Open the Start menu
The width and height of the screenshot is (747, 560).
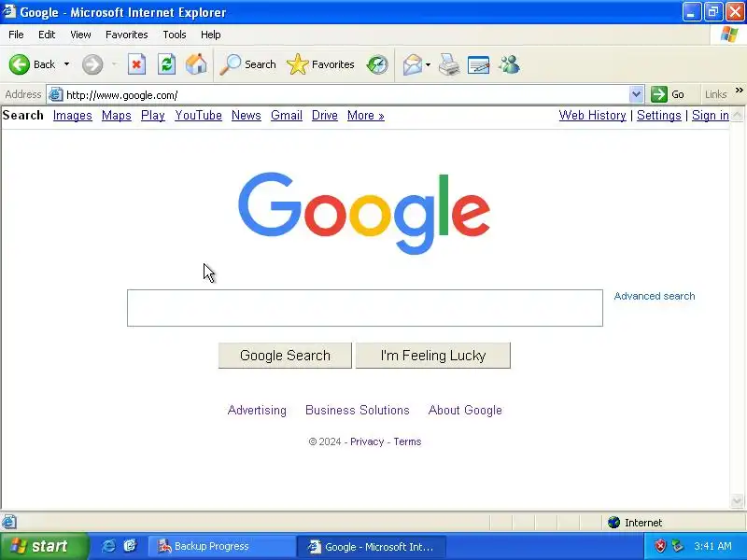[x=44, y=546]
